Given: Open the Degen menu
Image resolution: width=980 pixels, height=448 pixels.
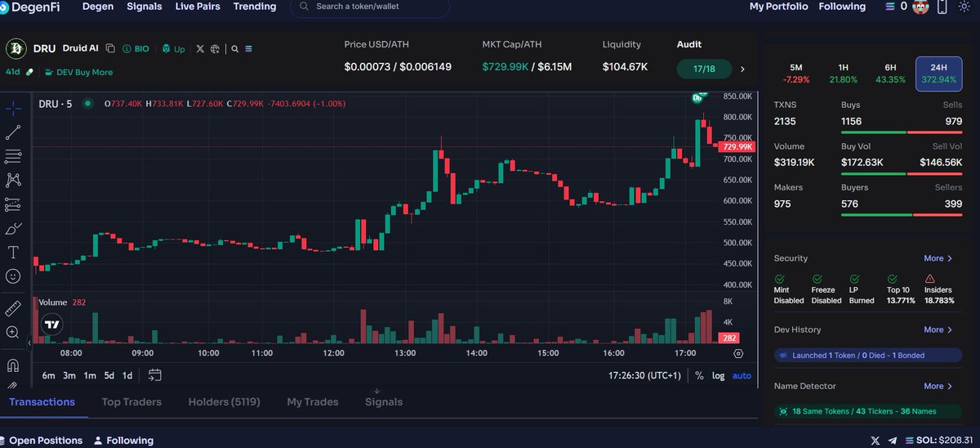Looking at the screenshot, I should point(98,7).
